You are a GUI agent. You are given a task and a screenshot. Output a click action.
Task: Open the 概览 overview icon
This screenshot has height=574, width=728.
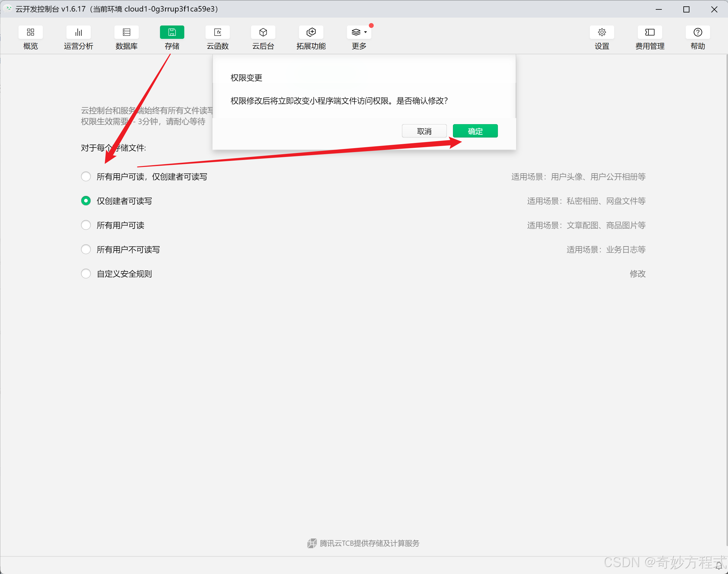(x=30, y=32)
